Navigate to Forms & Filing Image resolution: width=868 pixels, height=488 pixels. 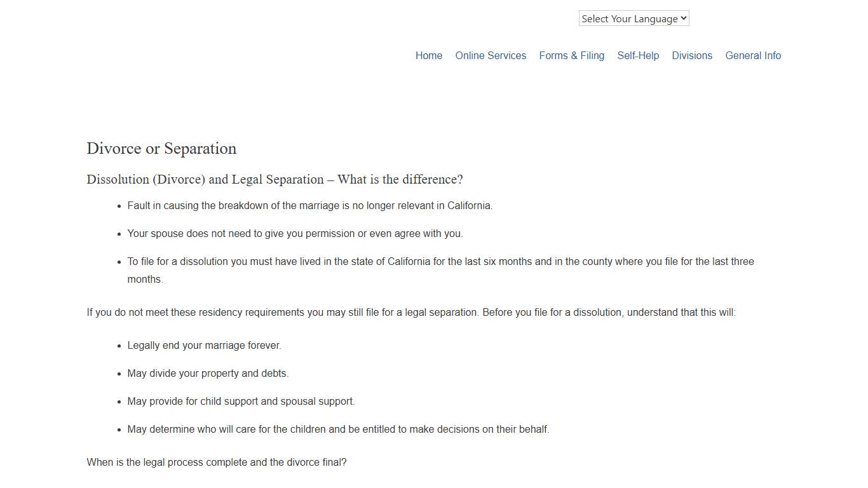click(x=571, y=56)
